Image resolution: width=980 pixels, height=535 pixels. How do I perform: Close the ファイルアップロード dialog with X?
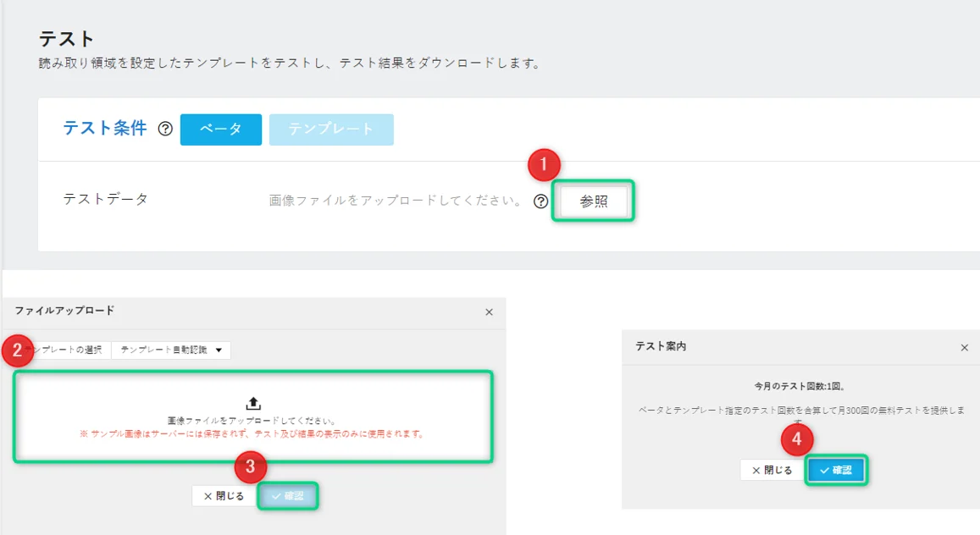point(489,312)
